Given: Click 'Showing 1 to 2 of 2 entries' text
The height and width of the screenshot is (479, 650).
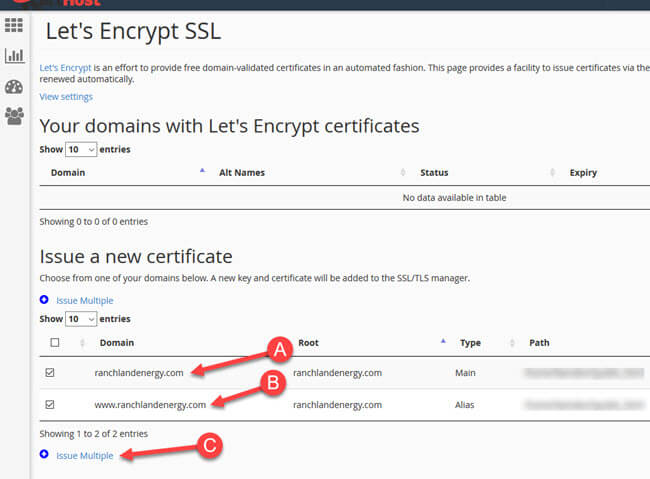Looking at the screenshot, I should click(94, 434).
